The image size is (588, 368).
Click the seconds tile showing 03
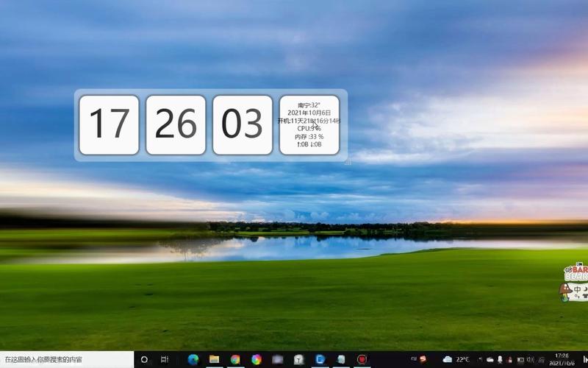coord(243,125)
